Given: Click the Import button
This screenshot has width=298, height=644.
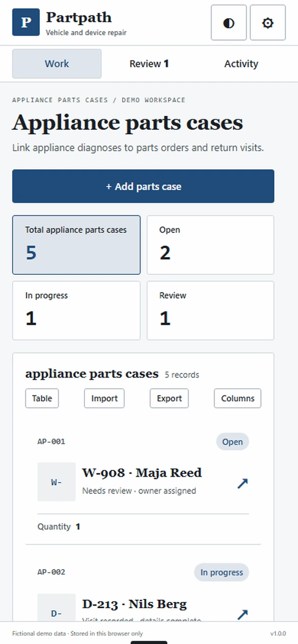Looking at the screenshot, I should [x=104, y=398].
